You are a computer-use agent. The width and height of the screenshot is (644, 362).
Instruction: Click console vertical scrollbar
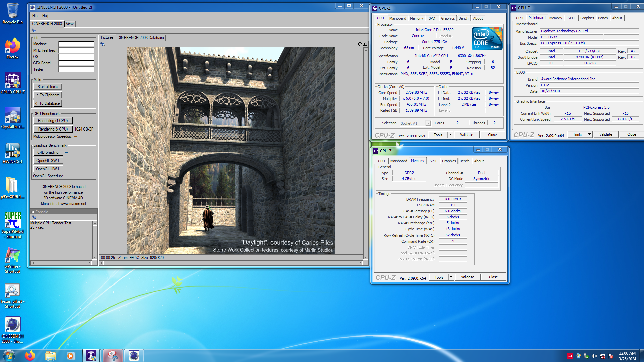pyautogui.click(x=95, y=240)
